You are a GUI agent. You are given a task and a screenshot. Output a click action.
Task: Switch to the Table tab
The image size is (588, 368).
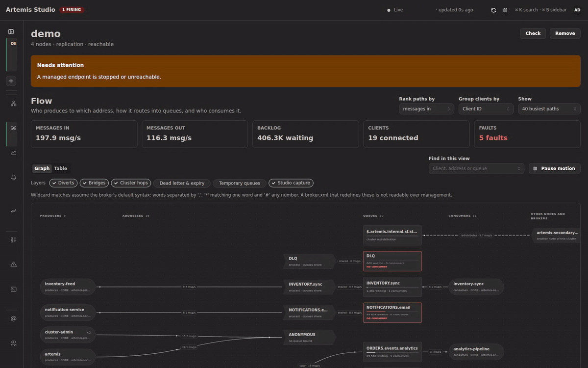(x=60, y=168)
